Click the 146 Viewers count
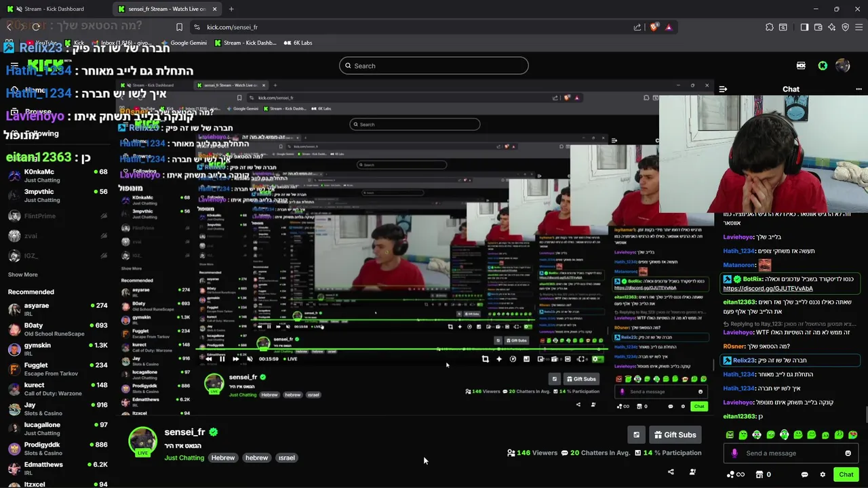Viewport: 868px width, 488px height. 532,453
